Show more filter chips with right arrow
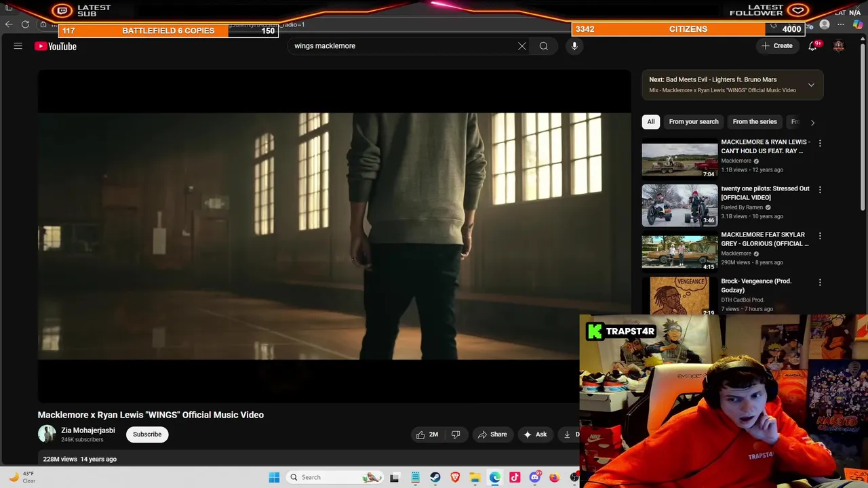This screenshot has height=488, width=868. [x=812, y=123]
